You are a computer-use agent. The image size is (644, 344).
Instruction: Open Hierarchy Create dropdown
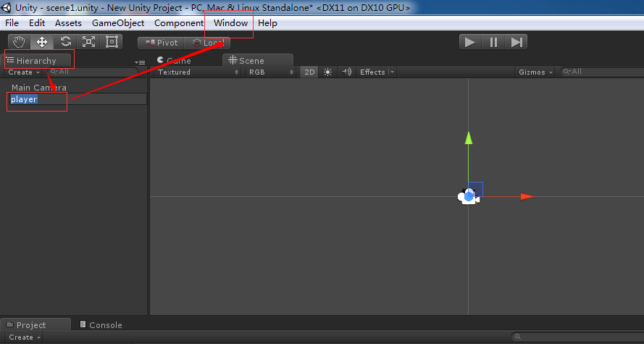tap(24, 72)
